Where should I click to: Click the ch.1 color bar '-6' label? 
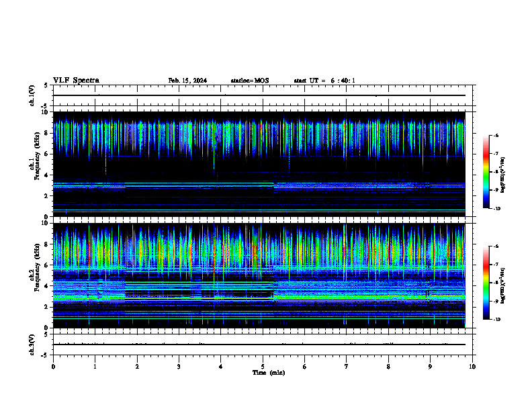496,135
